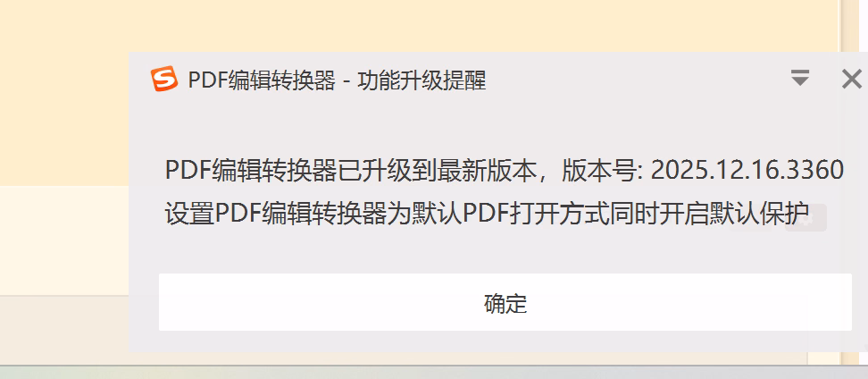The width and height of the screenshot is (868, 379).
Task: Click the orange Sogou S logo icon
Action: [164, 80]
